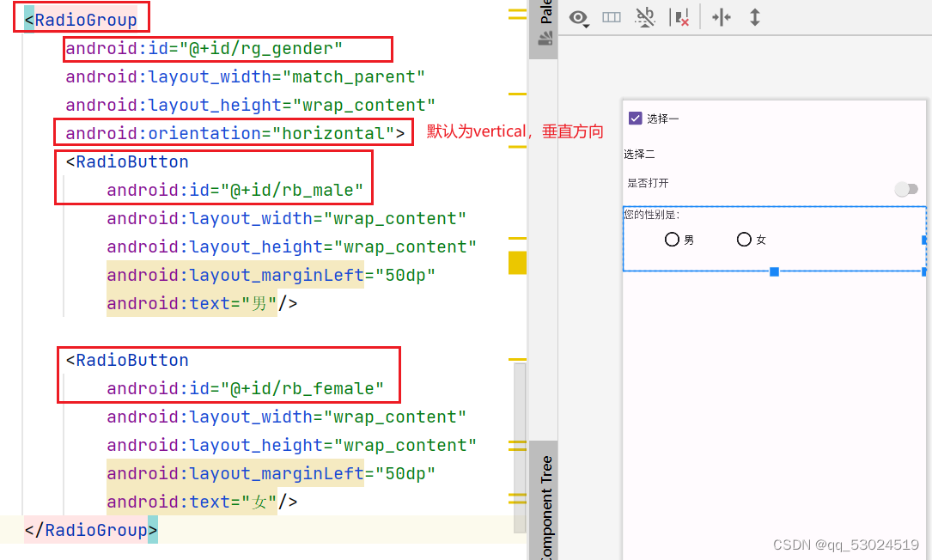Open the View Options eye icon
932x560 pixels.
579,17
